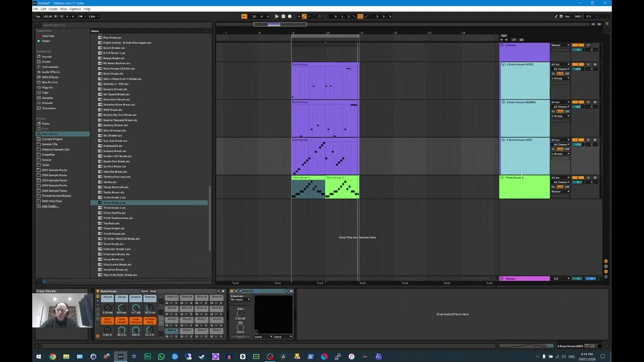
Task: Select the Sounds category icon
Action: [39, 56]
